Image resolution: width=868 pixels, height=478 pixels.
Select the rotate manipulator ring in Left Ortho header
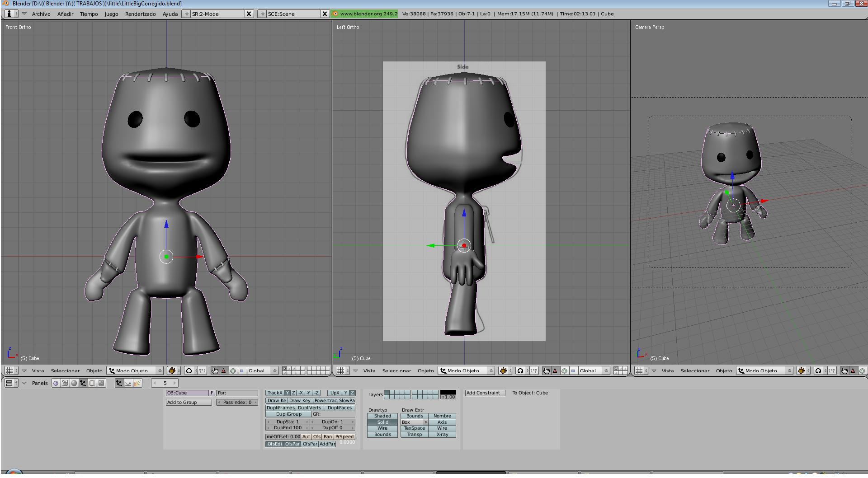tap(564, 370)
